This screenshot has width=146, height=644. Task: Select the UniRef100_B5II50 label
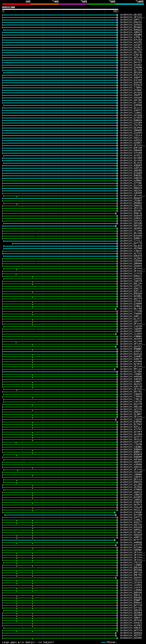(x=131, y=52)
